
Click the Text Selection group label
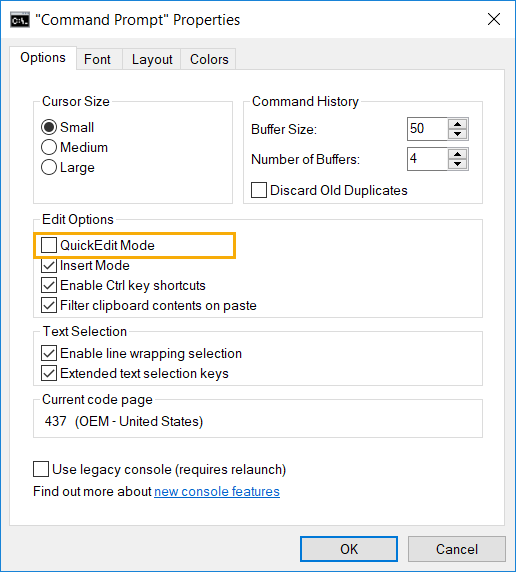coord(85,331)
